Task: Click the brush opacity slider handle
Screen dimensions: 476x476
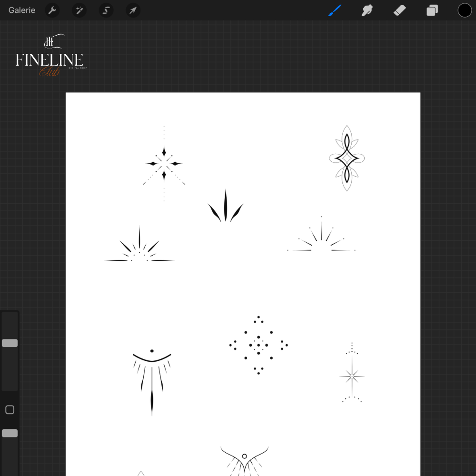Action: 10,433
